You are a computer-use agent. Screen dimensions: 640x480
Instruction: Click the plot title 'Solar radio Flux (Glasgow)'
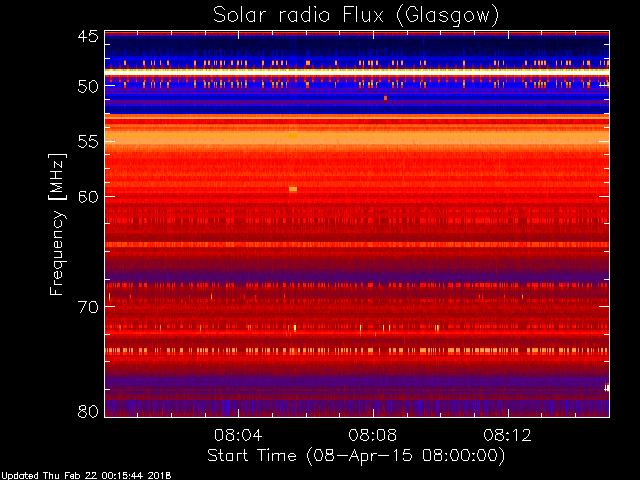[356, 16]
